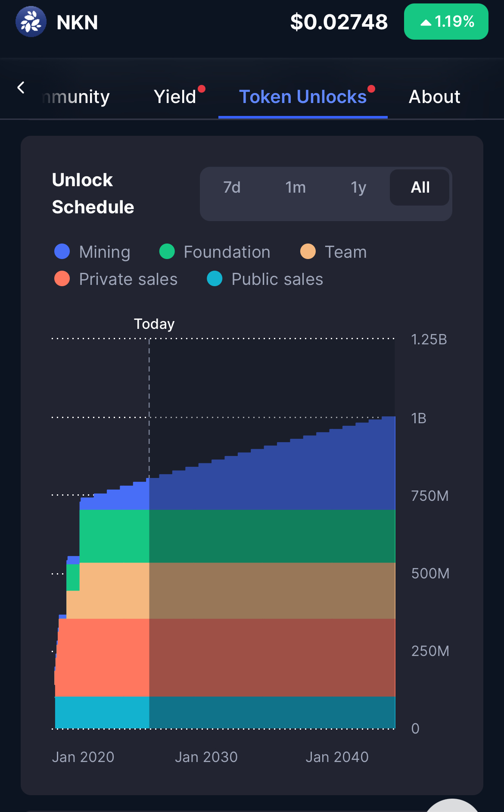Click the Foundation legend label
Image resolution: width=504 pixels, height=812 pixels.
point(227,252)
